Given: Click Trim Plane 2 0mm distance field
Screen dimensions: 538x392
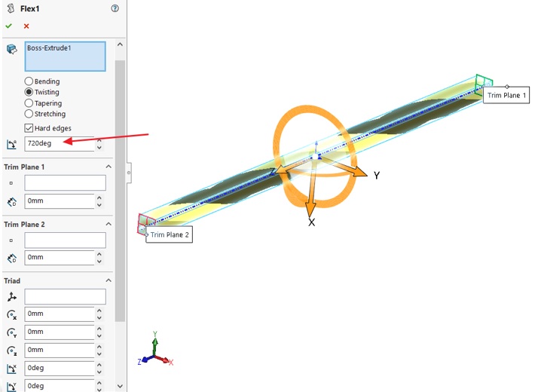Looking at the screenshot, I should [60, 258].
